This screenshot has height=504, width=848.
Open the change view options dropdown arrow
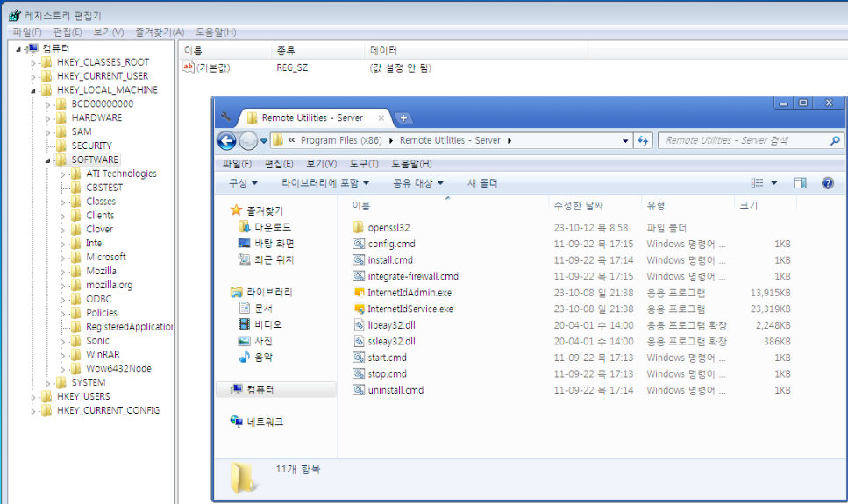pos(774,183)
